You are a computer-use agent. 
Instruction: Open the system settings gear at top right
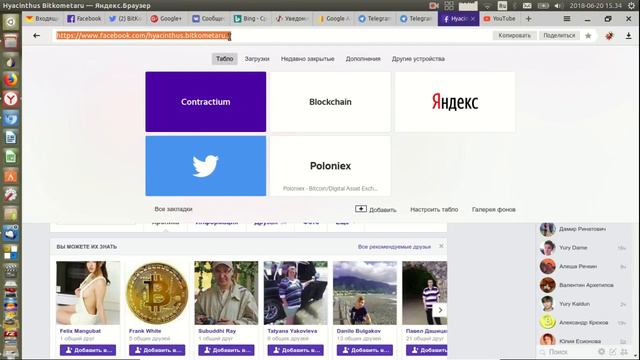coord(632,6)
